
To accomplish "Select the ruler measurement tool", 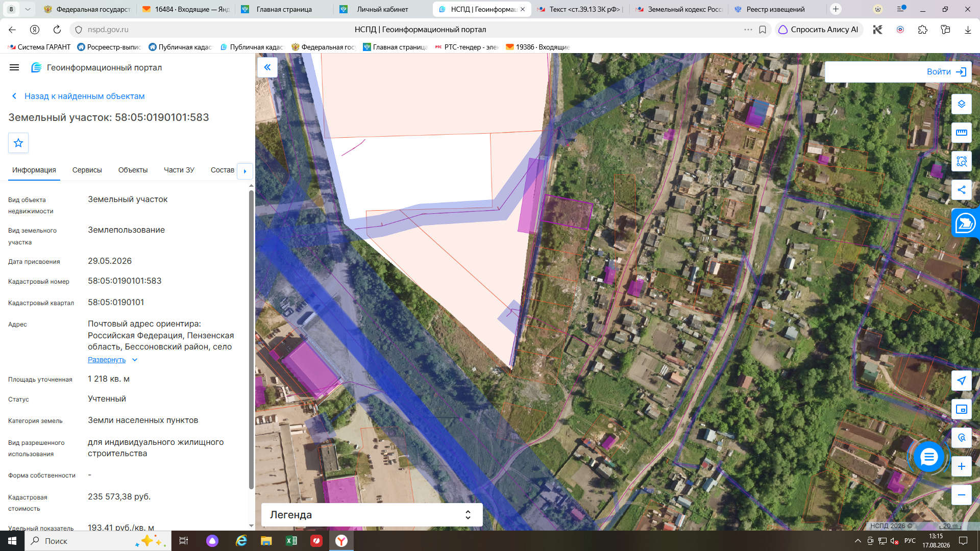I will pyautogui.click(x=961, y=133).
